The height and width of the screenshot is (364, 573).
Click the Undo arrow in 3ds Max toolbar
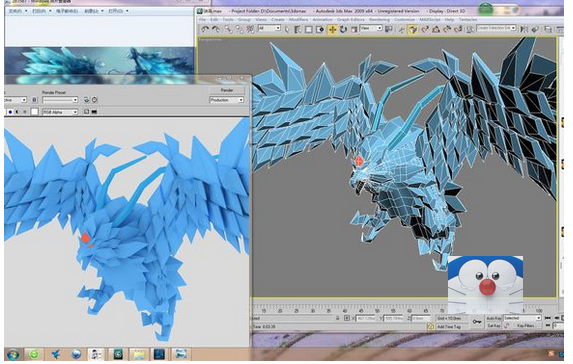click(x=205, y=30)
